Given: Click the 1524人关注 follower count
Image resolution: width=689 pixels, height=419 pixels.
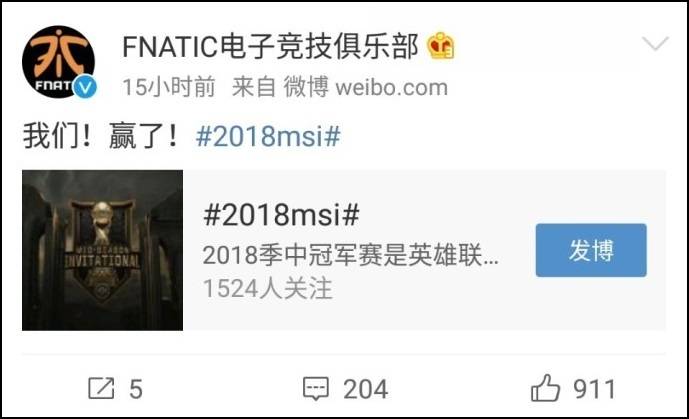Looking at the screenshot, I should pyautogui.click(x=268, y=289).
